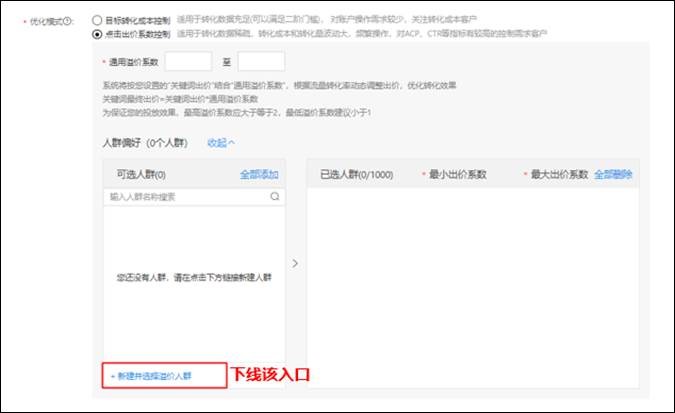Select the 点击出价系数控制 radio option

(97, 33)
